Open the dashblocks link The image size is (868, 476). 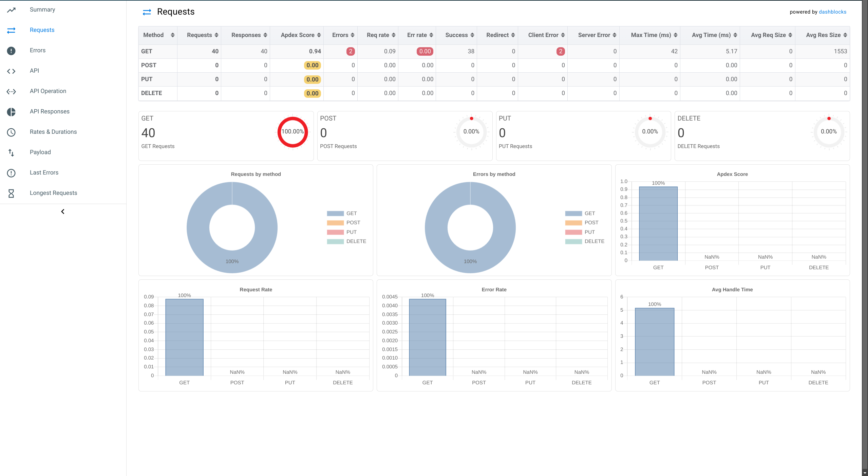pyautogui.click(x=832, y=12)
